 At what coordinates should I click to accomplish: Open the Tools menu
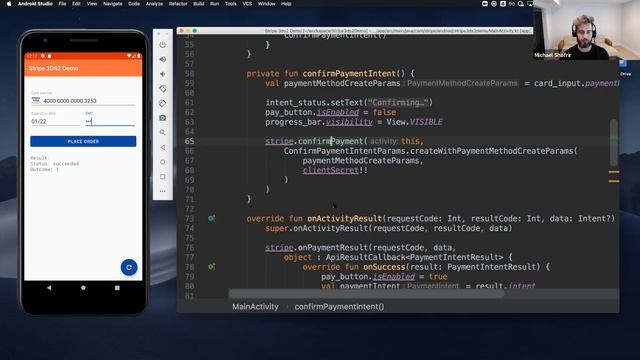click(x=231, y=4)
